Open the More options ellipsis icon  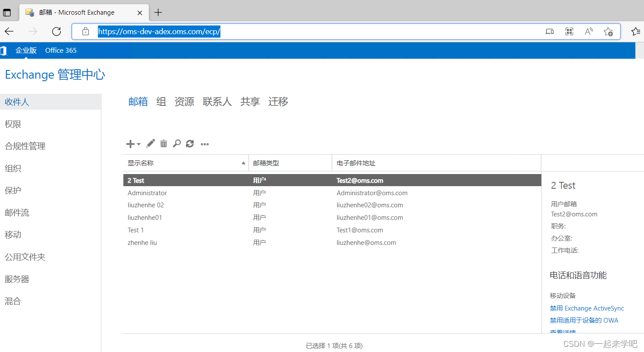pyautogui.click(x=204, y=144)
